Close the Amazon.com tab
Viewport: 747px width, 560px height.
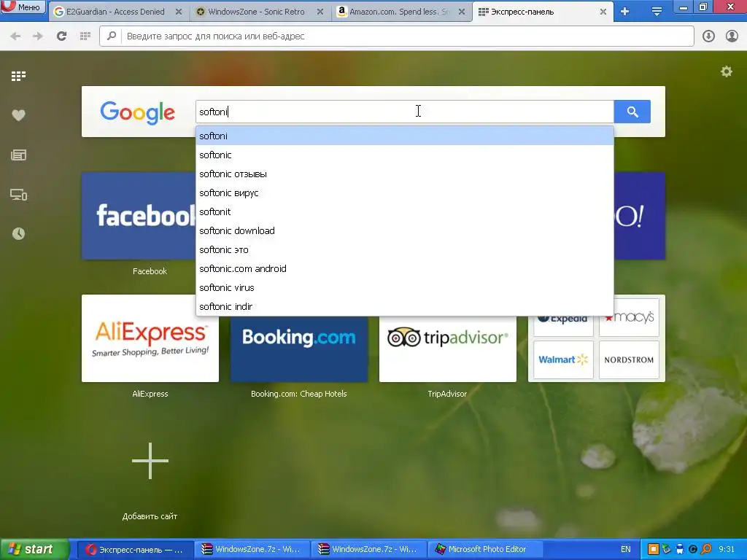point(462,12)
